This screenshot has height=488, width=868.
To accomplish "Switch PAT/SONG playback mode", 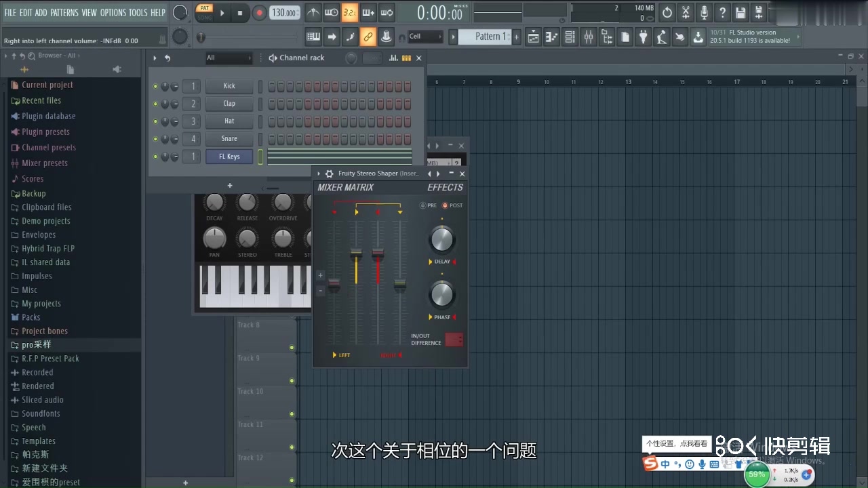I will coord(203,12).
